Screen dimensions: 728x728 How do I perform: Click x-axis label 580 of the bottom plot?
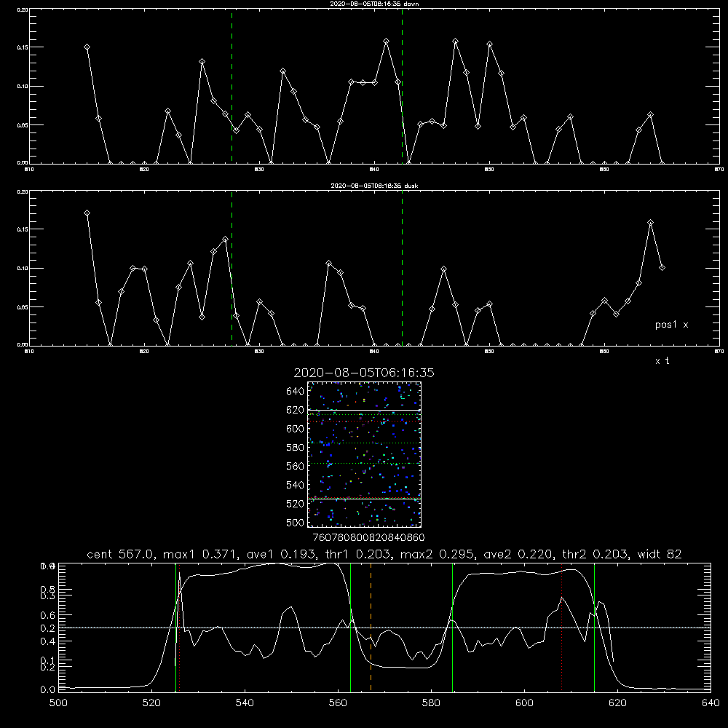pyautogui.click(x=431, y=703)
